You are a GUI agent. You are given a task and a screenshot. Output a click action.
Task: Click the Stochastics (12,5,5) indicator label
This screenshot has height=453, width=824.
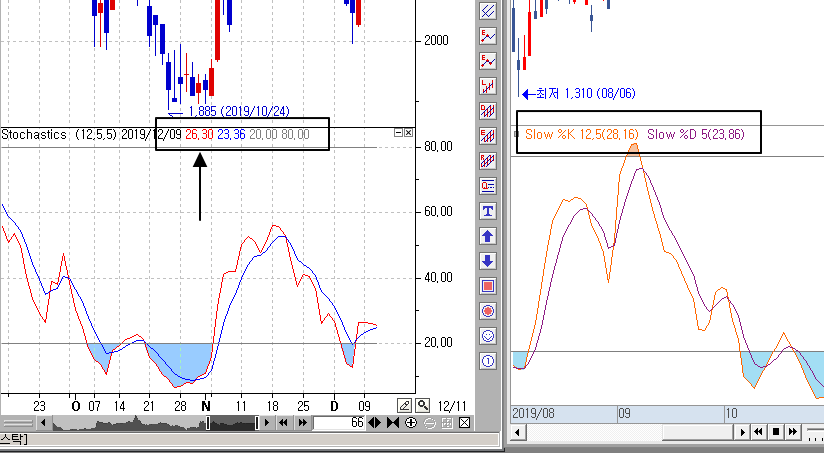(x=58, y=134)
